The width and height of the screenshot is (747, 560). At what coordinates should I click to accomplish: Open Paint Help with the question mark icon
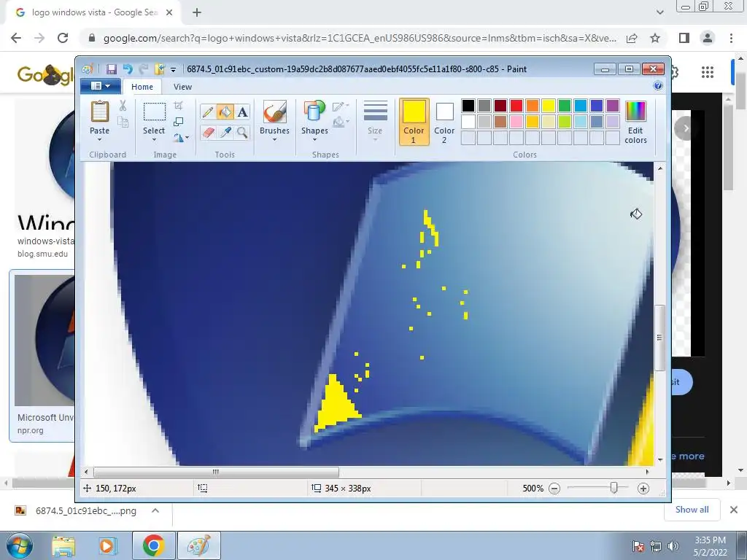tap(658, 86)
